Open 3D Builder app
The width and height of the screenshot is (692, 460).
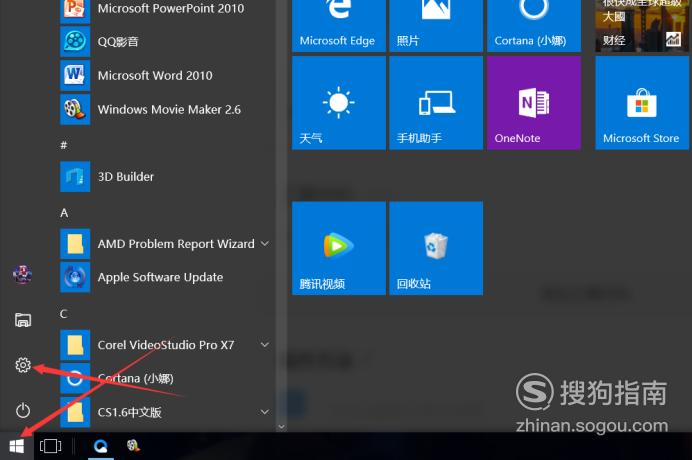click(165, 177)
